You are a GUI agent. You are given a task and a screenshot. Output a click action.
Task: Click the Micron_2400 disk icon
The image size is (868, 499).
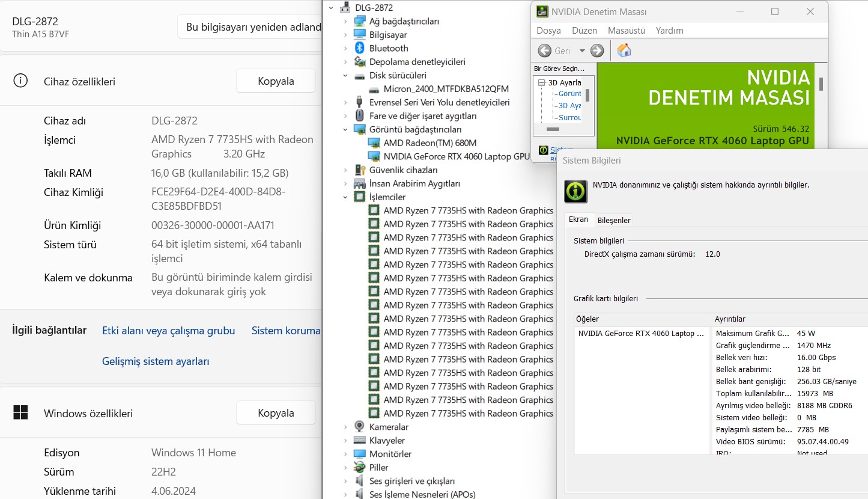click(374, 89)
